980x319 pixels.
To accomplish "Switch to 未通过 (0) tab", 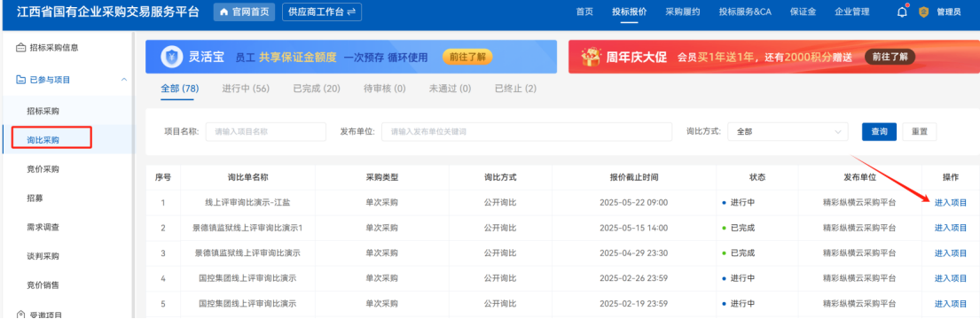I will click(450, 89).
